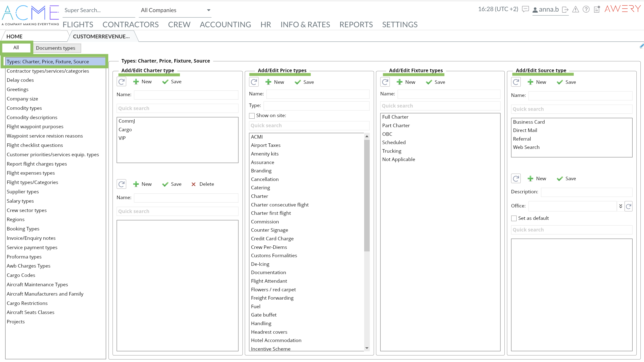This screenshot has width=644, height=362.
Task: Click refresh icon in Charter type panel
Action: 121,82
